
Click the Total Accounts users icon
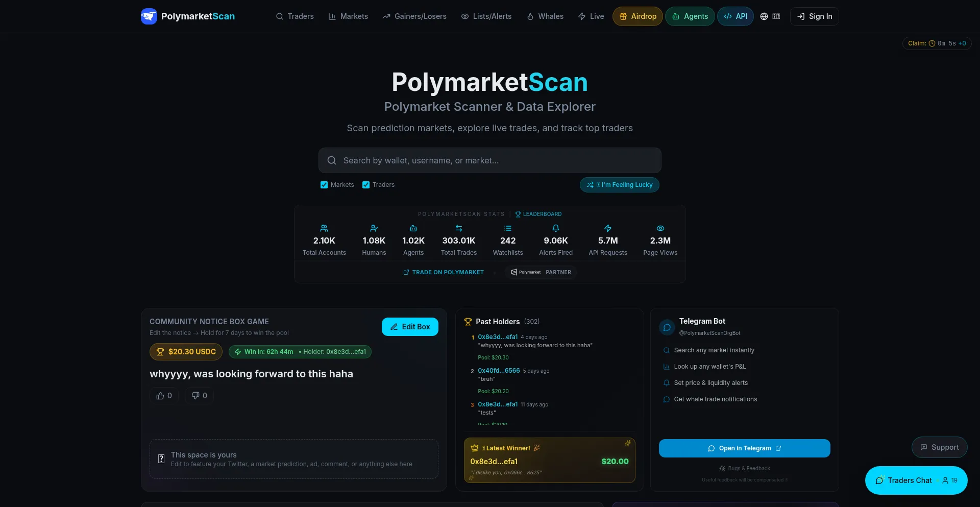[x=324, y=228]
